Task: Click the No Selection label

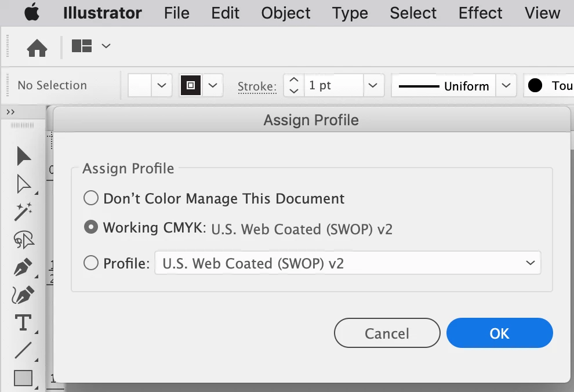Action: (52, 85)
